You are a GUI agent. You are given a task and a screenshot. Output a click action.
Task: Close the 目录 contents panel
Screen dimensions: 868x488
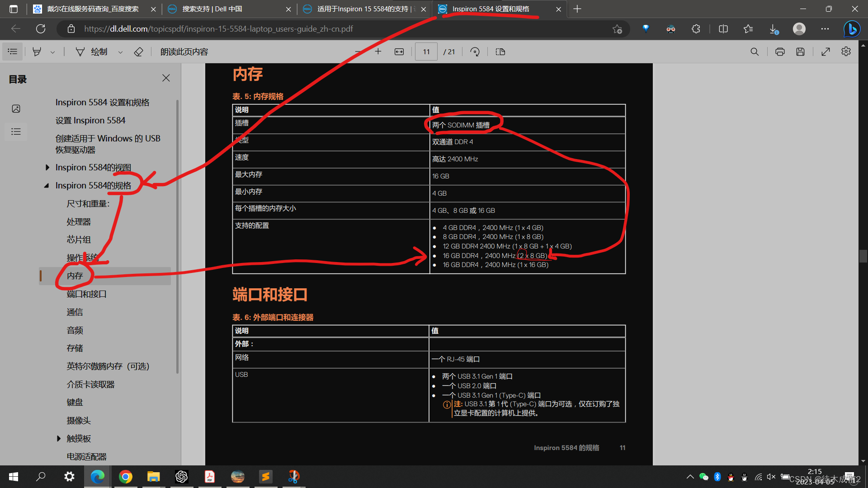click(x=166, y=78)
